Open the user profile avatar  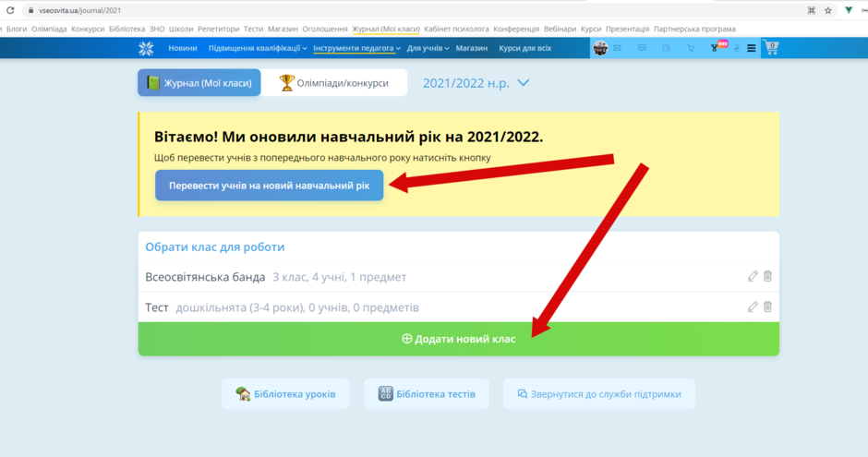click(600, 48)
